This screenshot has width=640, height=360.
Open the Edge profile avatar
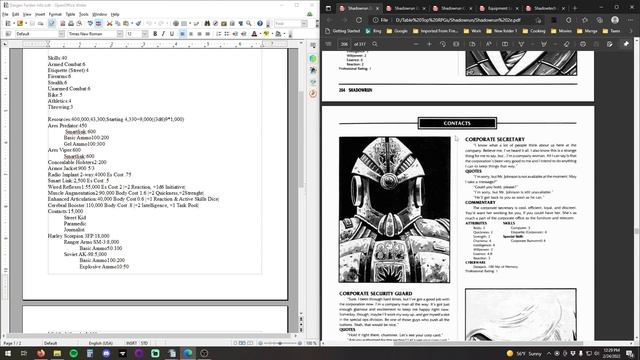click(x=615, y=20)
